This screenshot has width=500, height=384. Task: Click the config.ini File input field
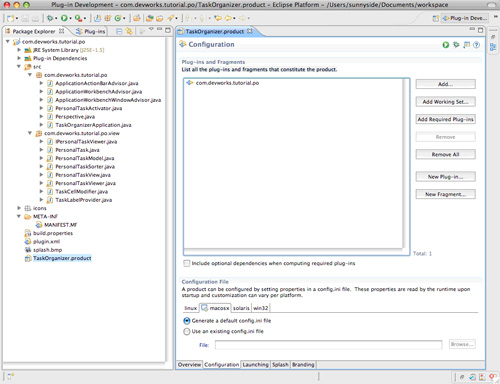pos(328,345)
